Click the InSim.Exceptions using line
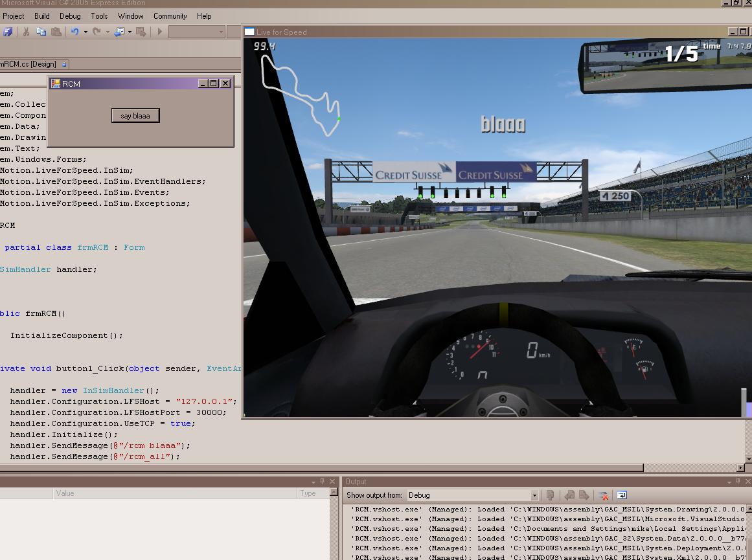Viewport: 752px width, 560px height. 95,203
